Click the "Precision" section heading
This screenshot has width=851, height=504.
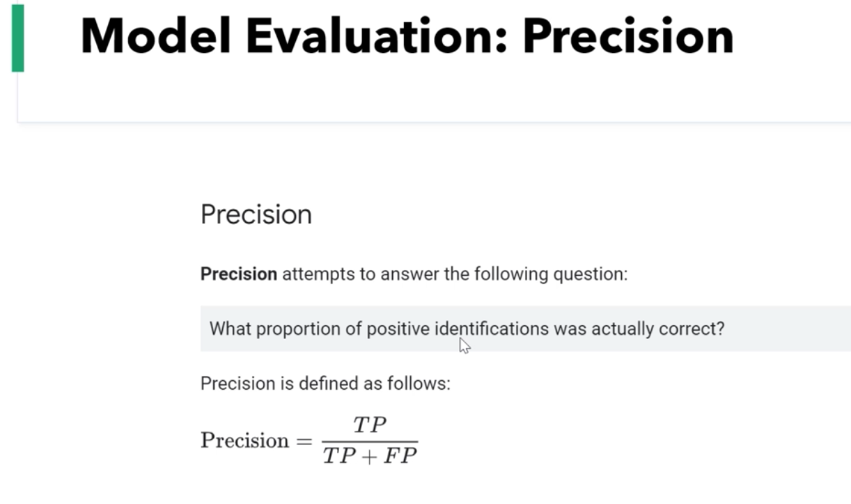[x=256, y=214]
